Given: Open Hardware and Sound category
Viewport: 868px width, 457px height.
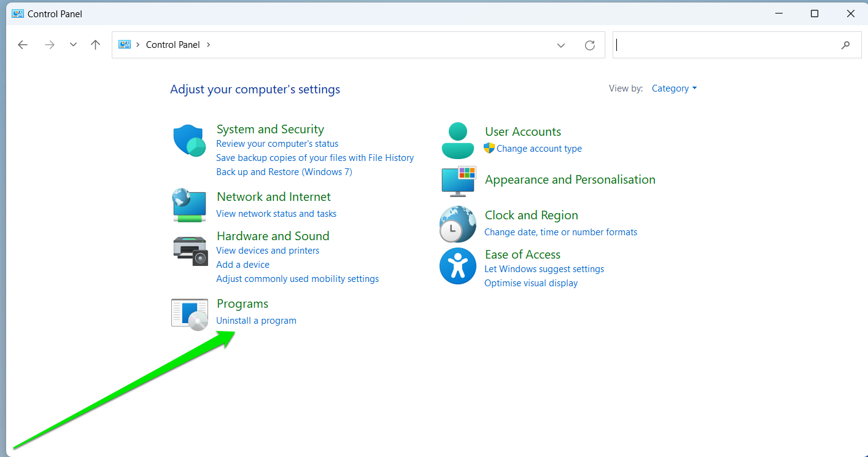Looking at the screenshot, I should (273, 236).
